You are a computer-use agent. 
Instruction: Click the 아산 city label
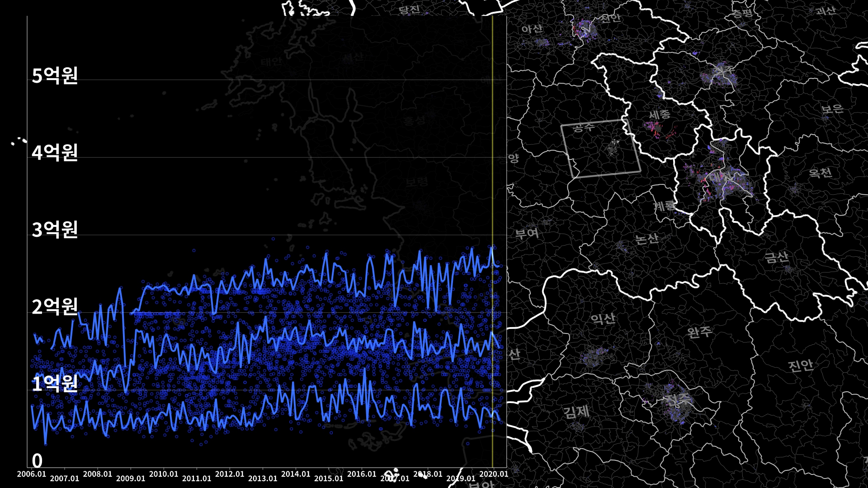[x=532, y=29]
